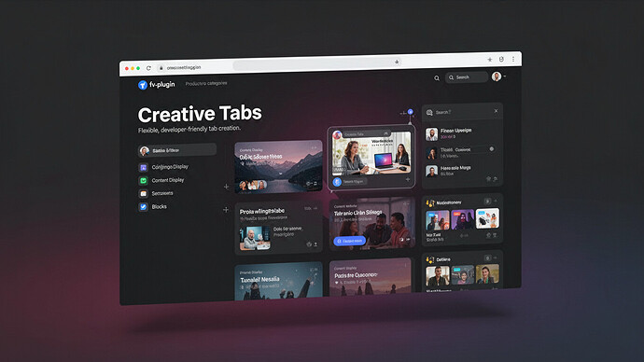
Task: Close the chat search panel with the X
Action: point(496,111)
